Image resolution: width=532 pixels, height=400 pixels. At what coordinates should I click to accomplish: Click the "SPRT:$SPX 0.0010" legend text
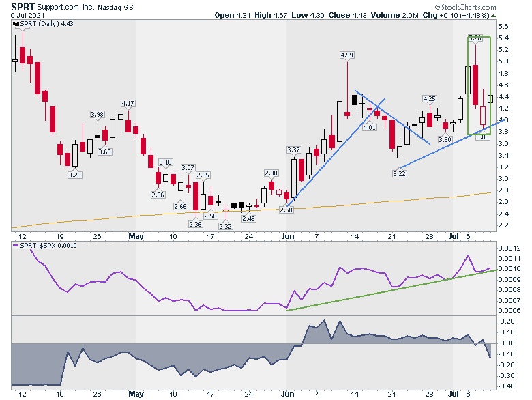tap(48, 245)
